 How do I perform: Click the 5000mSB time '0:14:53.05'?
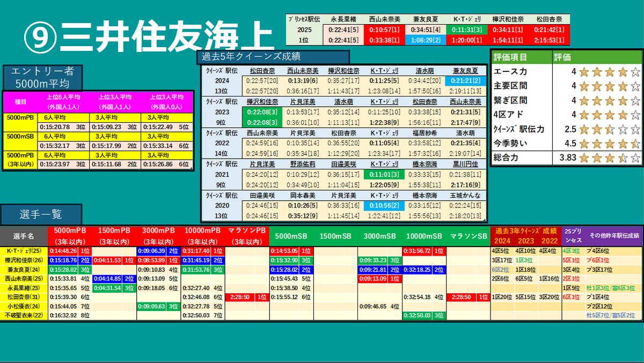pos(284,250)
